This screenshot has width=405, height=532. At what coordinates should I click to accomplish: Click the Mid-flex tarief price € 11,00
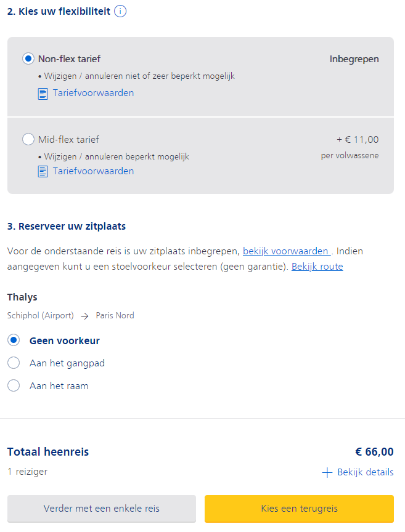tap(358, 139)
